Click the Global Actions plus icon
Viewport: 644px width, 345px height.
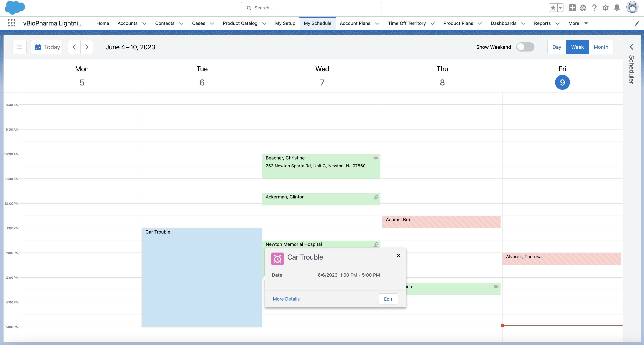coord(572,8)
